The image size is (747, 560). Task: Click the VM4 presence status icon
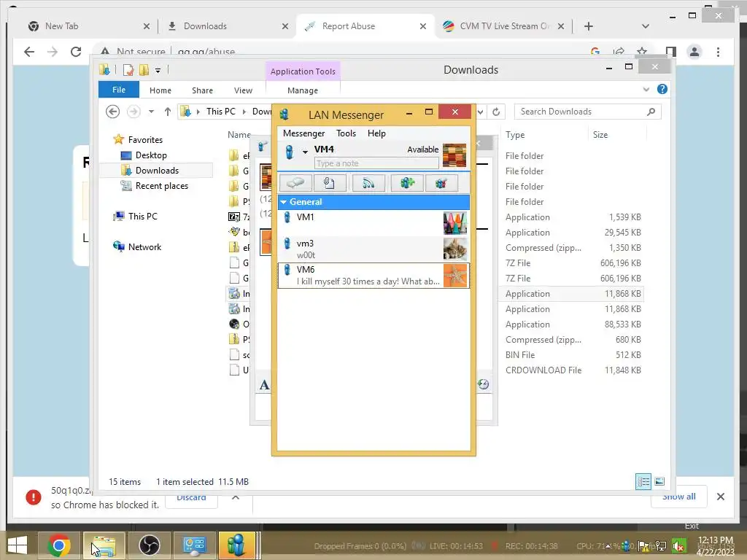[289, 152]
